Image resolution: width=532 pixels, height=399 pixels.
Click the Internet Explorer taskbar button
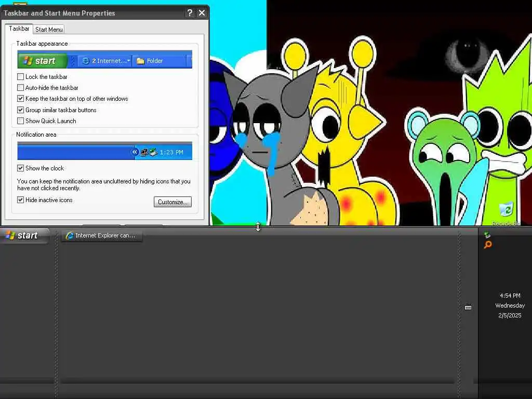point(102,235)
